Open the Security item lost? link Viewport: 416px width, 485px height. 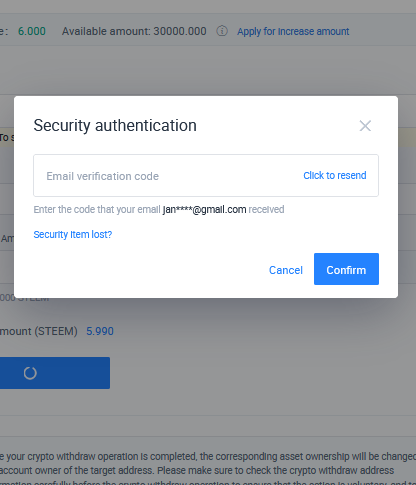pos(73,234)
